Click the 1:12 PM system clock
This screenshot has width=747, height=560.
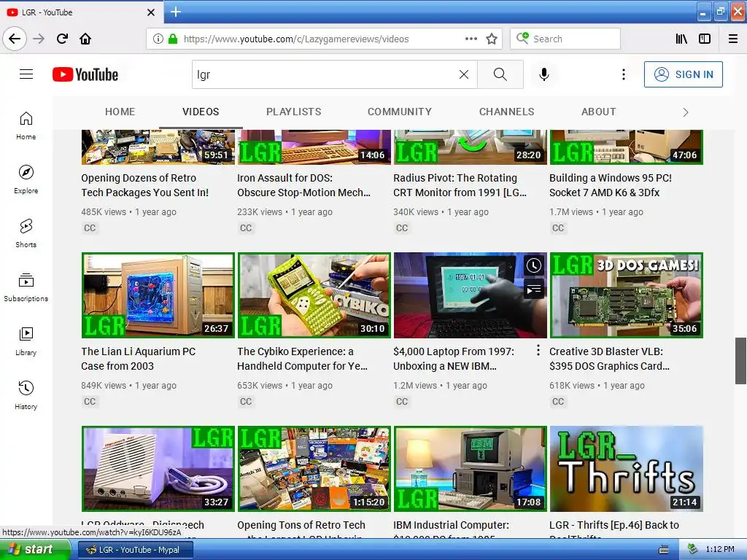[720, 549]
